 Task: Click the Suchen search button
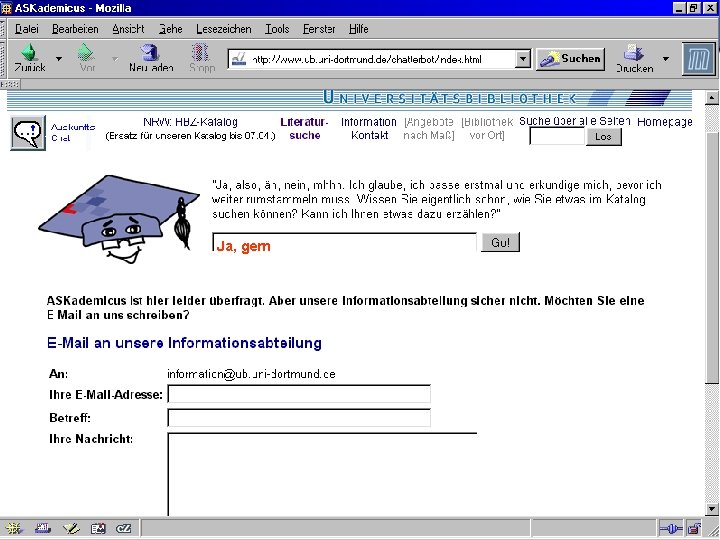[570, 59]
